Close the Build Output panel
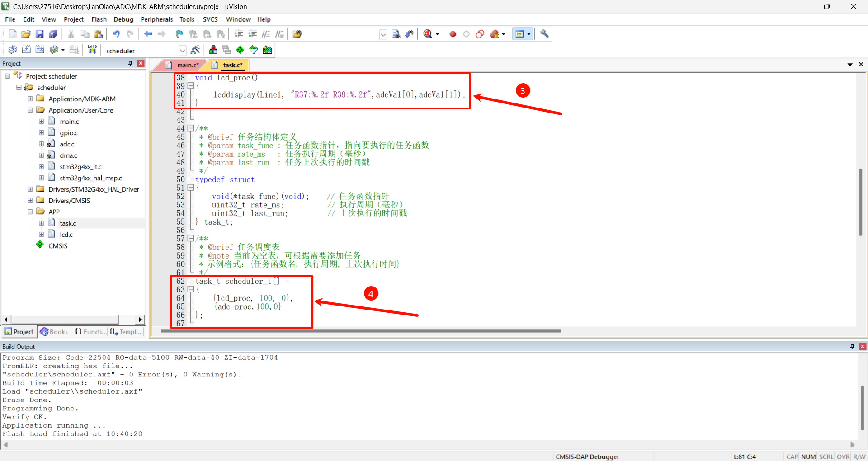 click(863, 347)
